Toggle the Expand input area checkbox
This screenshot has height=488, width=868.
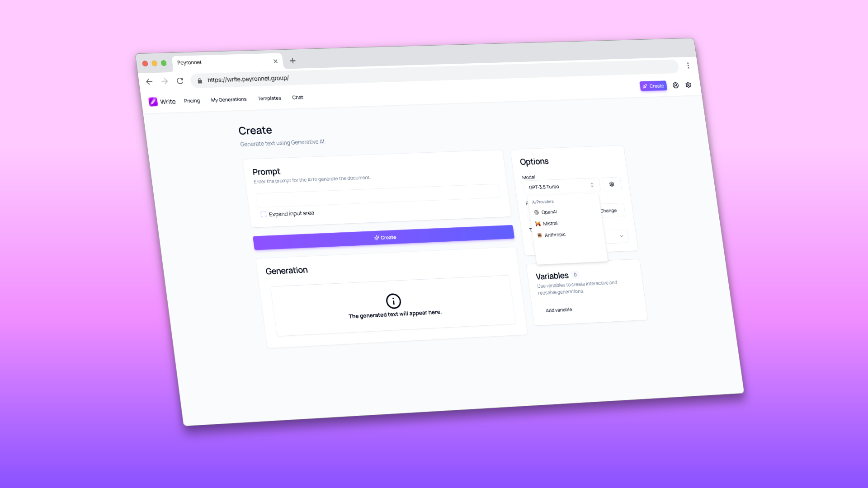point(264,213)
